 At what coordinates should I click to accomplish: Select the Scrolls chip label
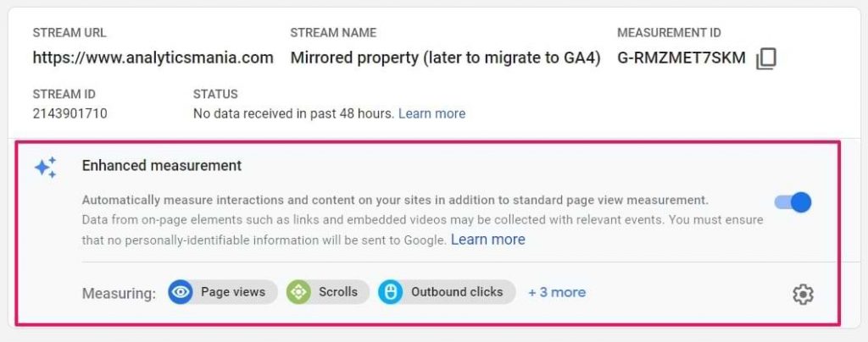coord(337,292)
